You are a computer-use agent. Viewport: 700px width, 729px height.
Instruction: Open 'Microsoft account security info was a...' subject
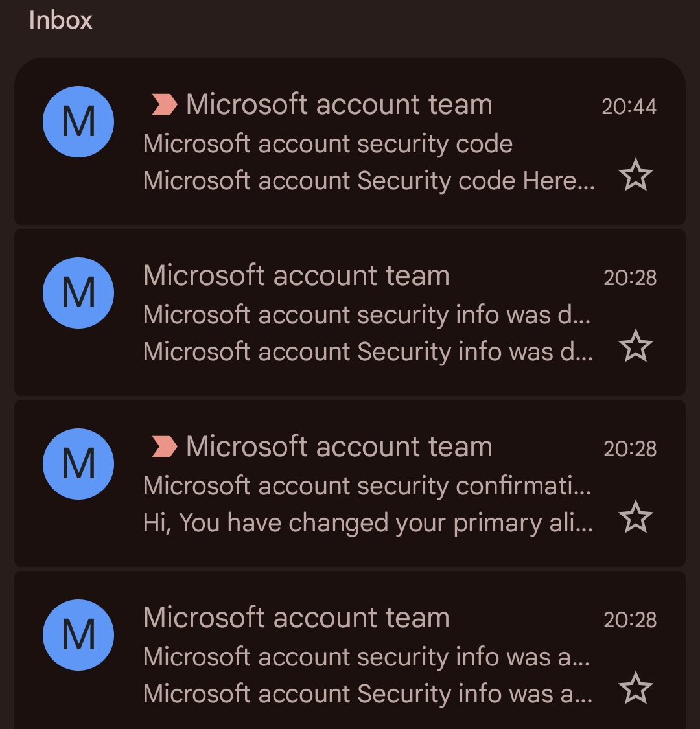[x=367, y=657]
